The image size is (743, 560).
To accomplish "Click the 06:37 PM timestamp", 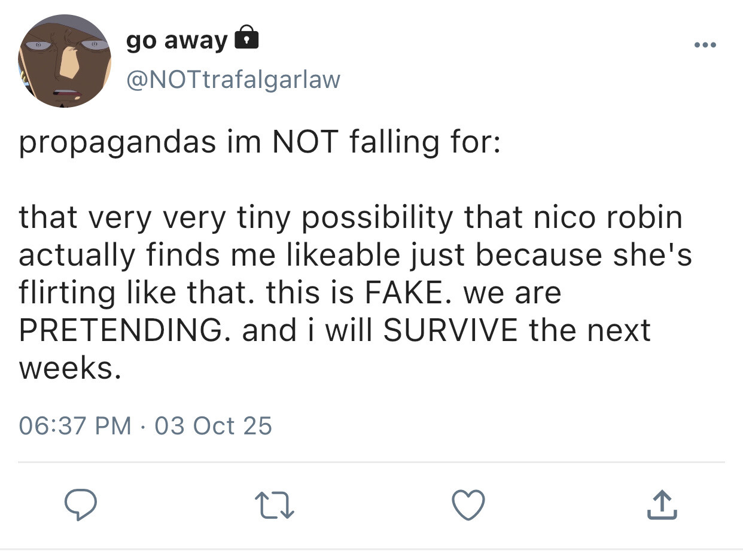I will [75, 425].
